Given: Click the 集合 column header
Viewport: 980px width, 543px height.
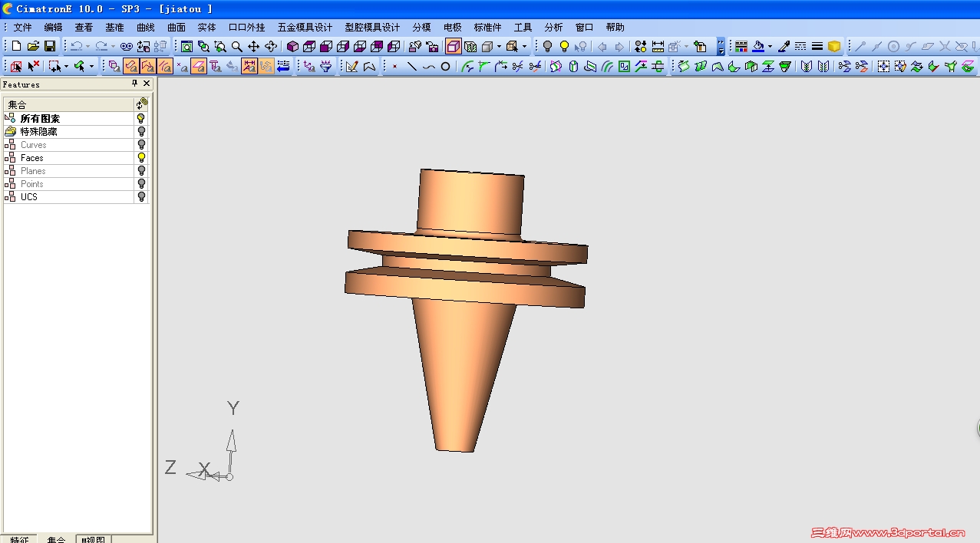Looking at the screenshot, I should pyautogui.click(x=69, y=104).
